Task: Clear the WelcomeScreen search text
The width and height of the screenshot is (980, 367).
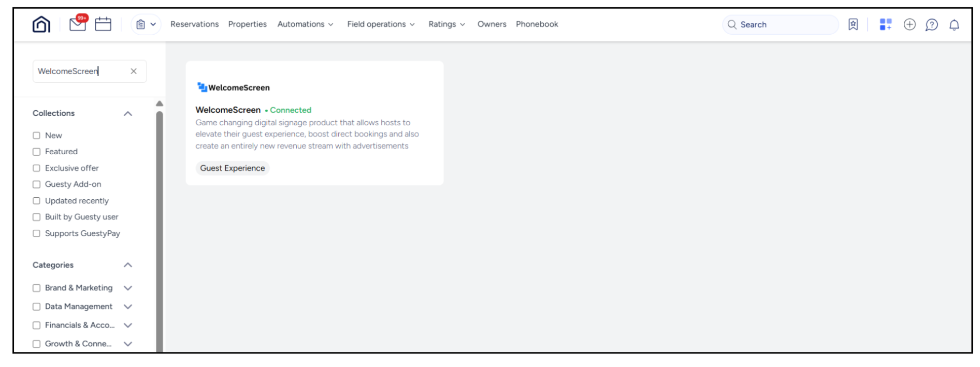Action: [134, 71]
